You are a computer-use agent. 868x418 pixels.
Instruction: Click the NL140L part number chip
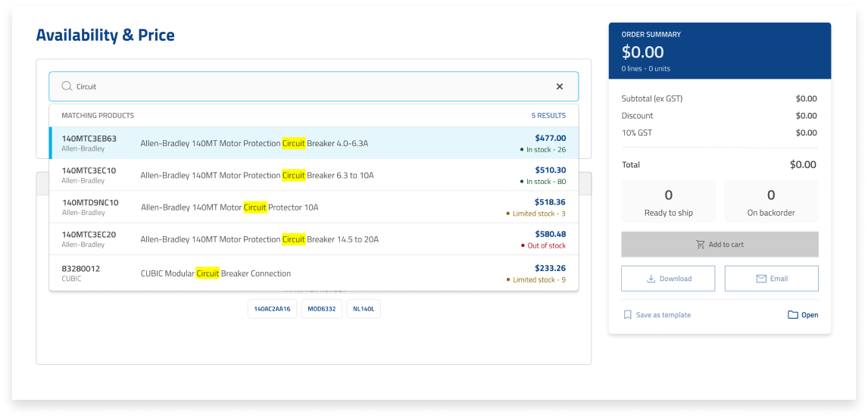[x=364, y=309]
